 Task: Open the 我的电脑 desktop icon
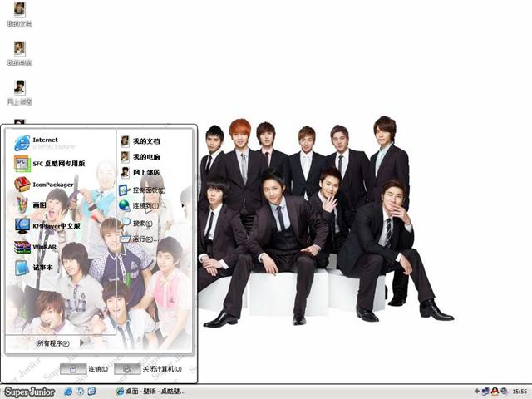(20, 53)
